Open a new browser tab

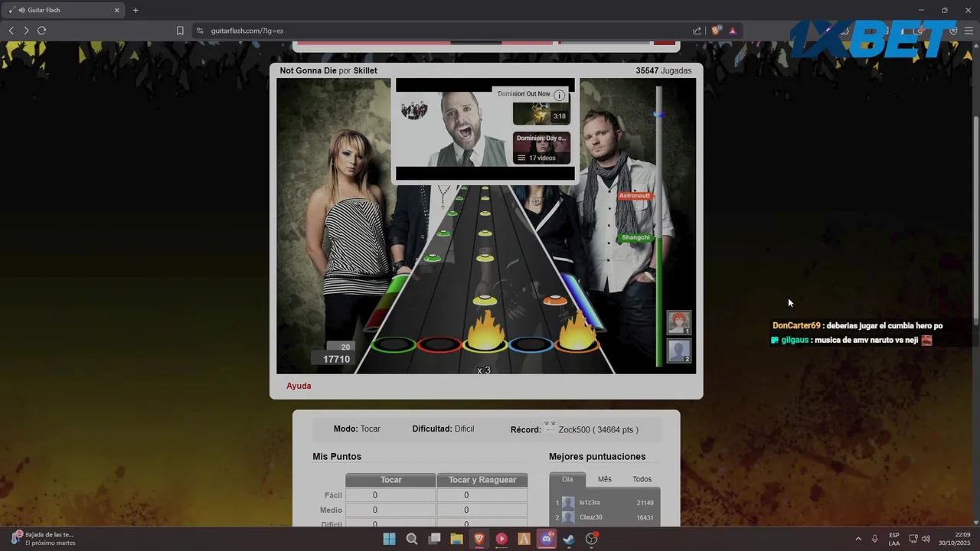pos(136,10)
